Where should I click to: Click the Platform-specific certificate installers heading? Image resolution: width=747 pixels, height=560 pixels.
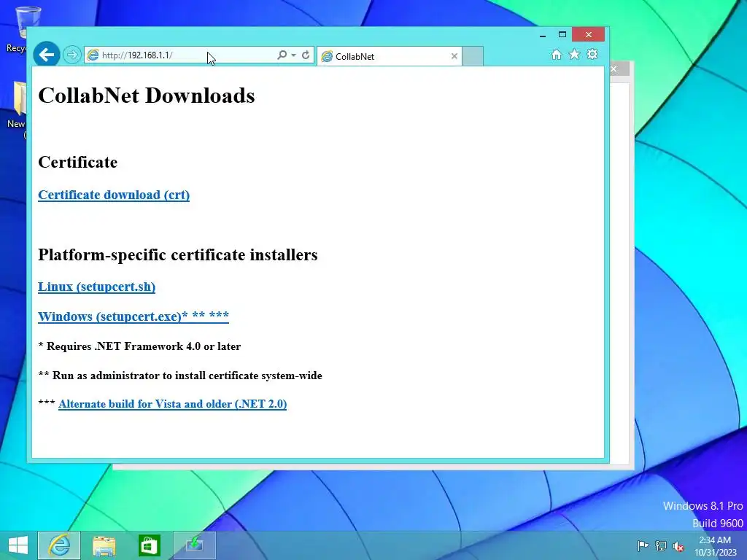tap(178, 254)
